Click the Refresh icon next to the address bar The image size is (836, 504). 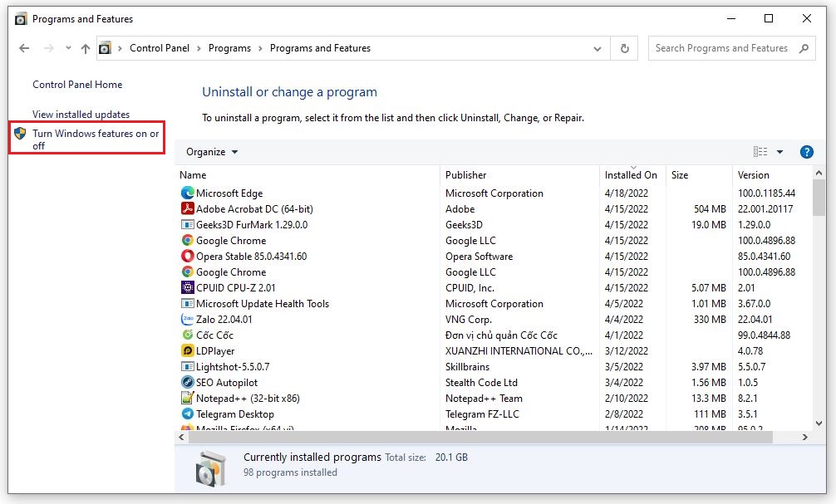(624, 48)
